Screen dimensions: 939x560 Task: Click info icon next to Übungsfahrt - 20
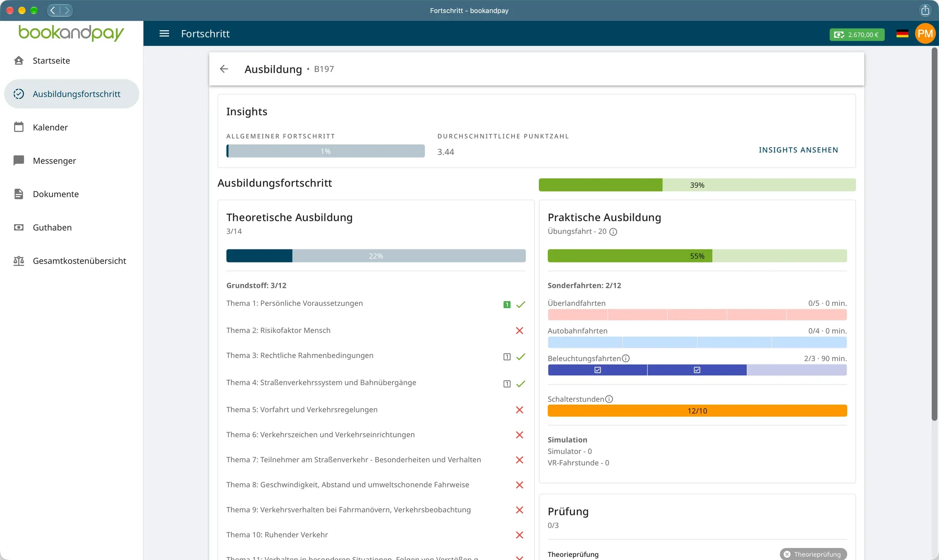click(613, 232)
